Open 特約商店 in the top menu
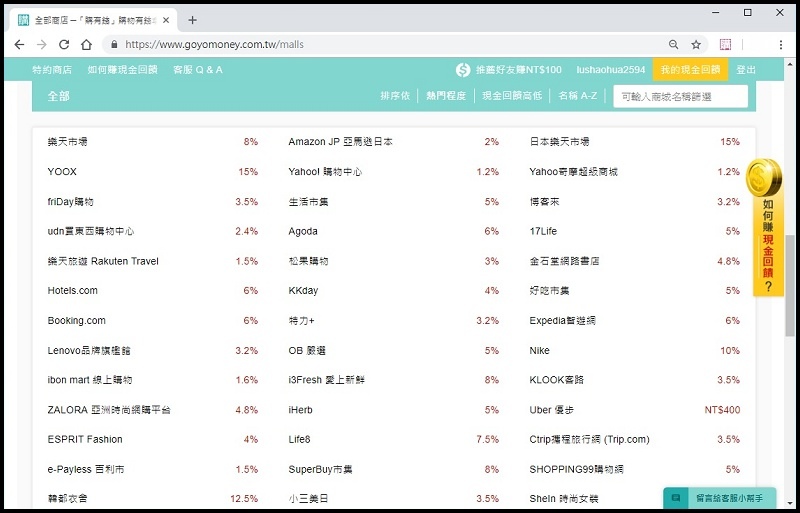This screenshot has height=513, width=800. pyautogui.click(x=52, y=70)
